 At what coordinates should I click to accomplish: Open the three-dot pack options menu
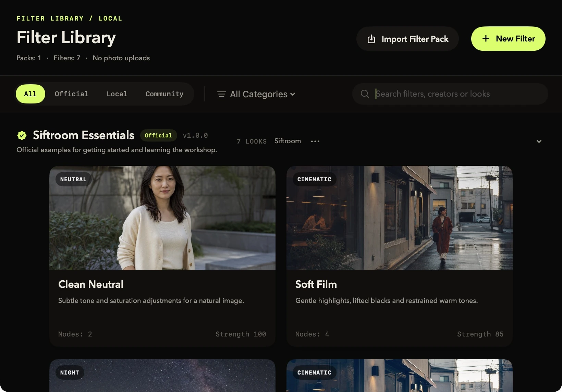pos(315,141)
